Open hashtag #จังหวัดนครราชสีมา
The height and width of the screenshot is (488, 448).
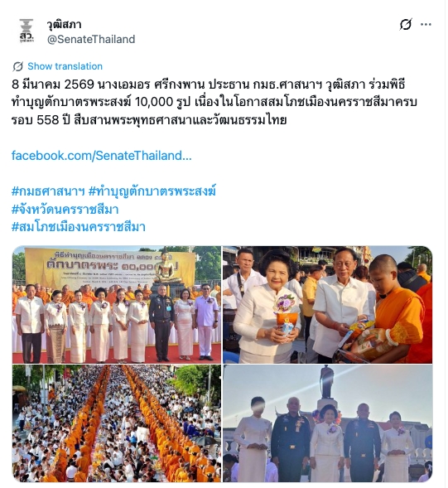point(65,209)
